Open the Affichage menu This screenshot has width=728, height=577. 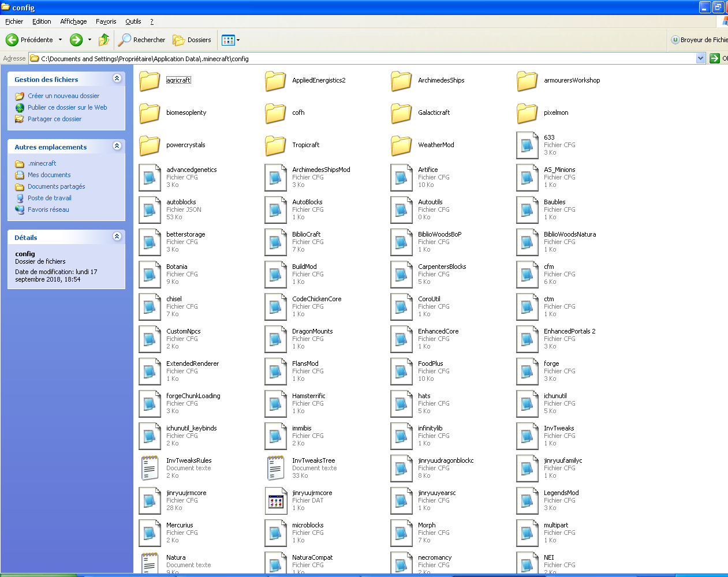click(x=73, y=21)
